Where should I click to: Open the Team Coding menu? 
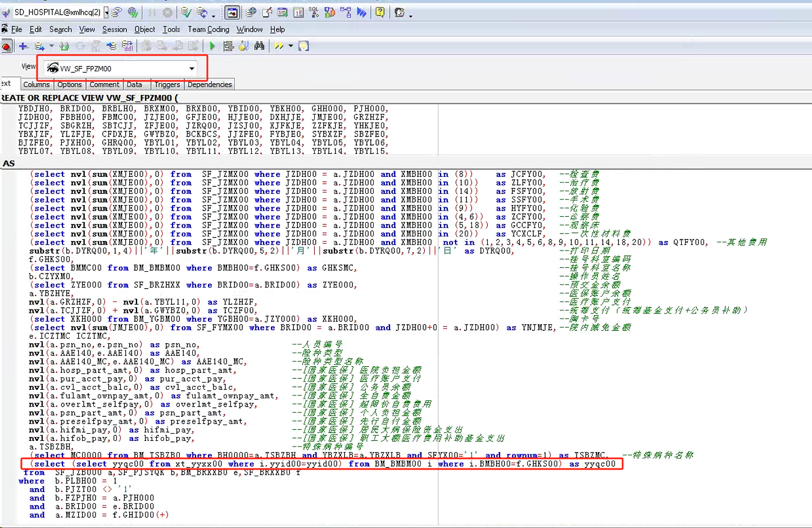tap(208, 29)
